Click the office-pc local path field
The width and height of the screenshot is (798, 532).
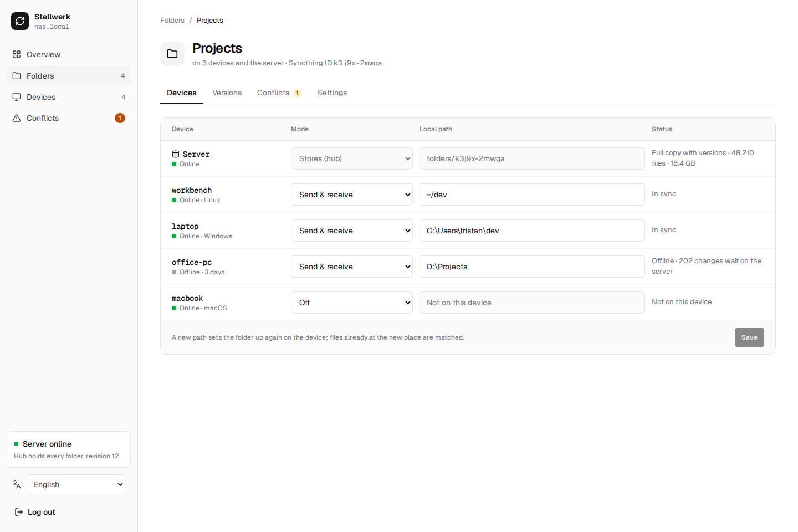[532, 267]
